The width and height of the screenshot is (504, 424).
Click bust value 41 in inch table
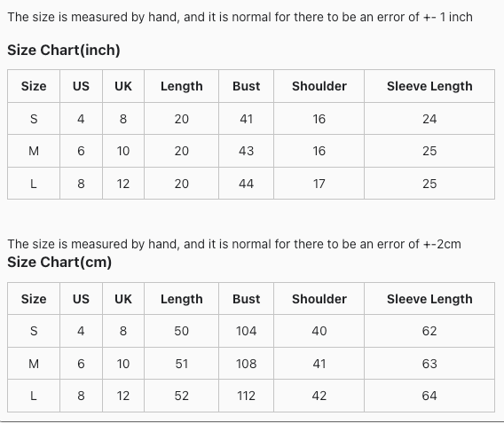coord(246,119)
